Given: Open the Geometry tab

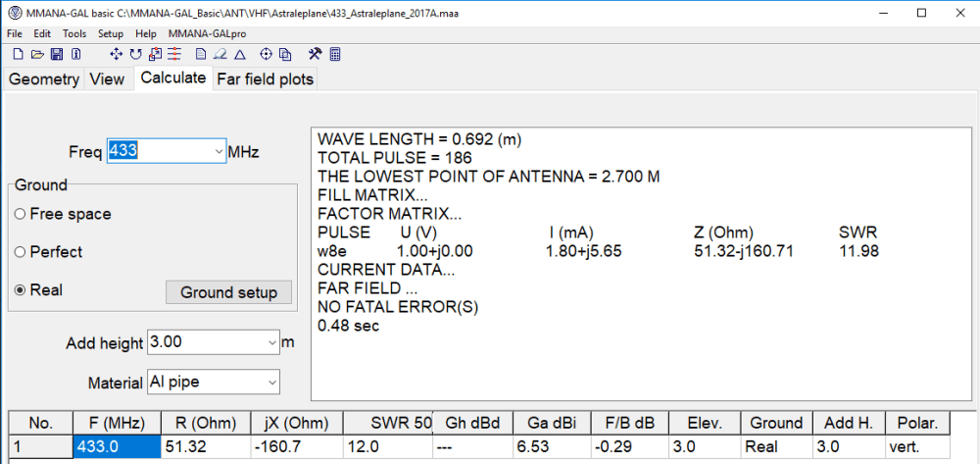Looking at the screenshot, I should tap(43, 79).
